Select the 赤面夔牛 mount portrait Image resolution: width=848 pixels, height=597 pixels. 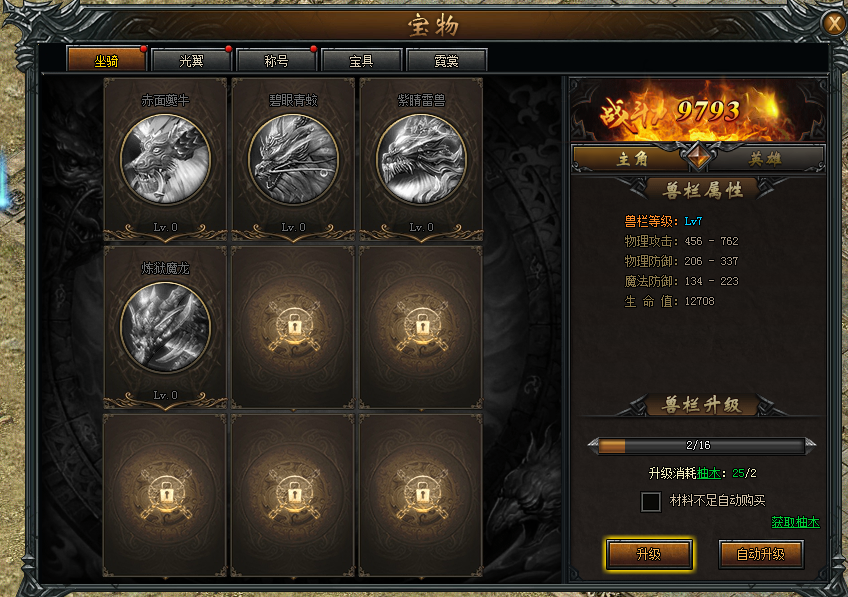(x=165, y=160)
